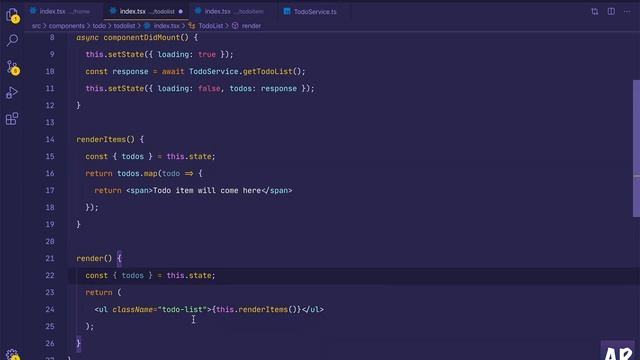This screenshot has height=360, width=640.
Task: Click the renderItems method name on line 14
Action: click(101, 140)
